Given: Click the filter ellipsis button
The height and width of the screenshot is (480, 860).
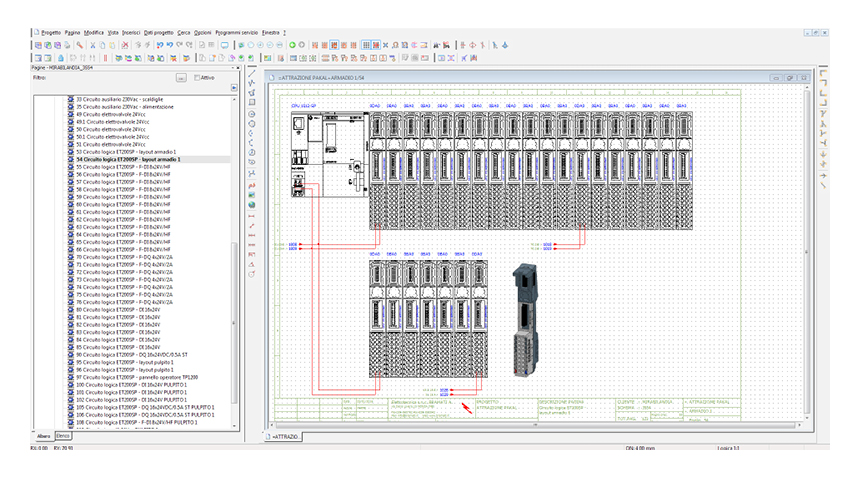Looking at the screenshot, I should (181, 78).
